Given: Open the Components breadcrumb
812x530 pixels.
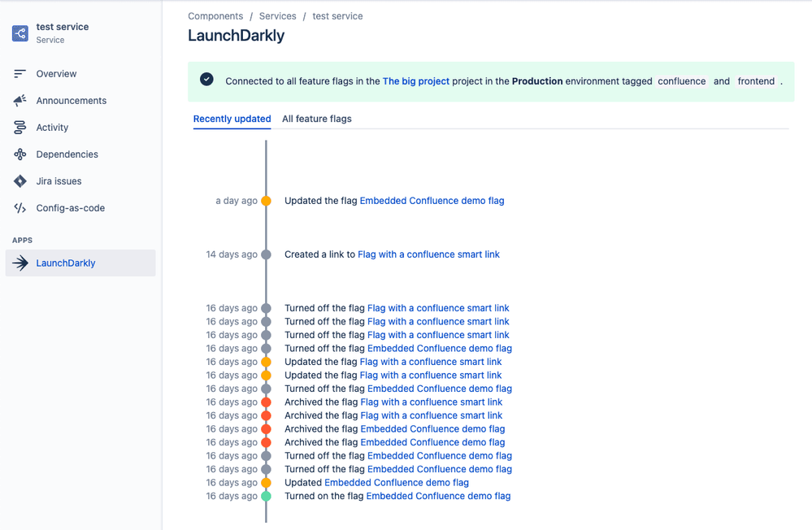Looking at the screenshot, I should tap(215, 15).
